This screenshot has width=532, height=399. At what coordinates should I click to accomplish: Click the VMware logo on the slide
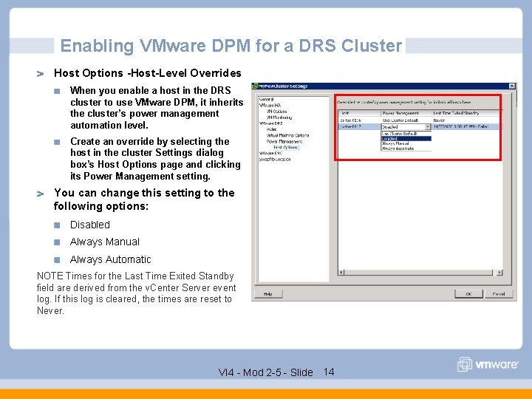[x=488, y=364]
